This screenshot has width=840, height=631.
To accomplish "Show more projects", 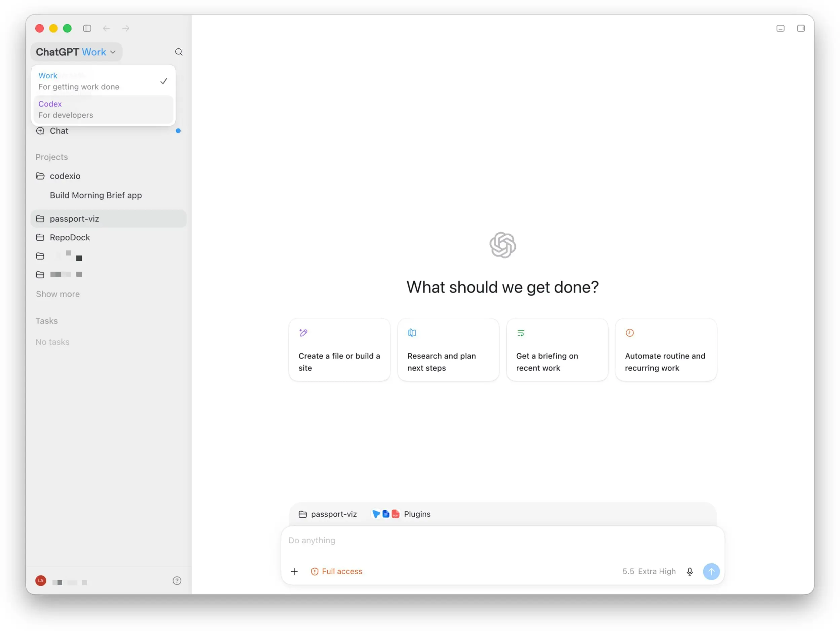I will (x=58, y=294).
